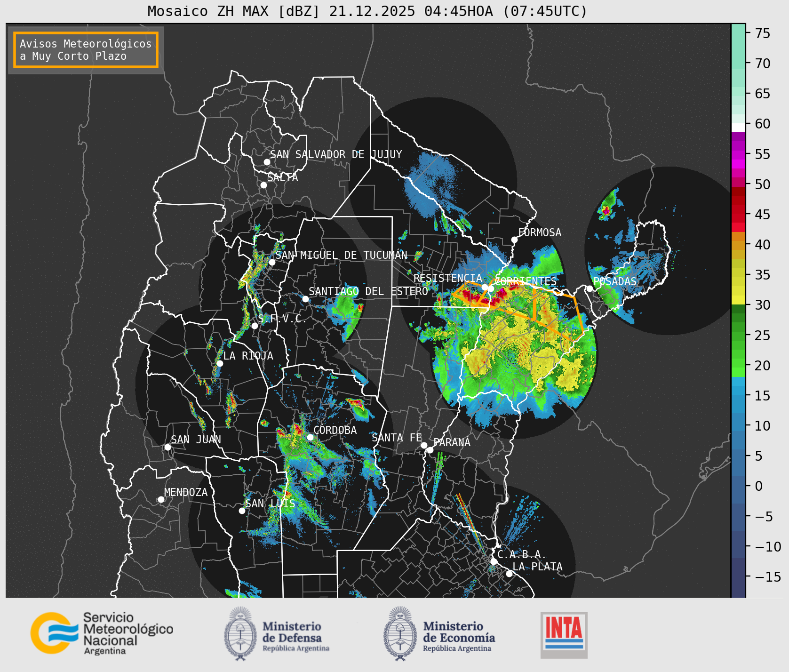Click the MENDOZA label text
Viewport: 789px width, 672px height.
coord(186,492)
